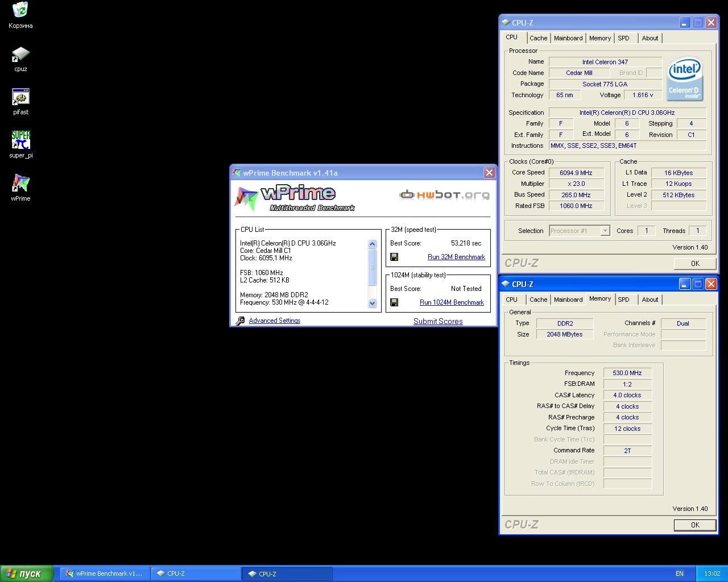728x582 pixels.
Task: Click the save icon for 32M score
Action: coord(394,257)
